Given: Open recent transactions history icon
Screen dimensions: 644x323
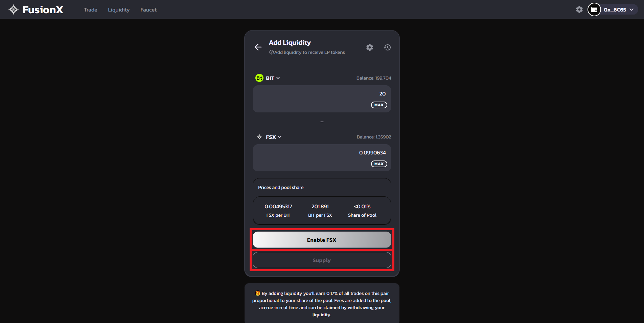Looking at the screenshot, I should [x=387, y=47].
